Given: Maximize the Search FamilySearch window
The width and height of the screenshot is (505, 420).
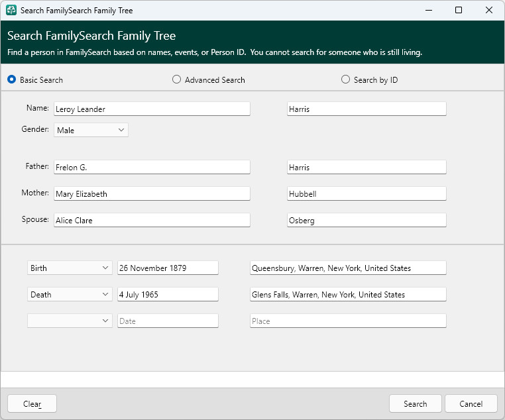Looking at the screenshot, I should [459, 11].
